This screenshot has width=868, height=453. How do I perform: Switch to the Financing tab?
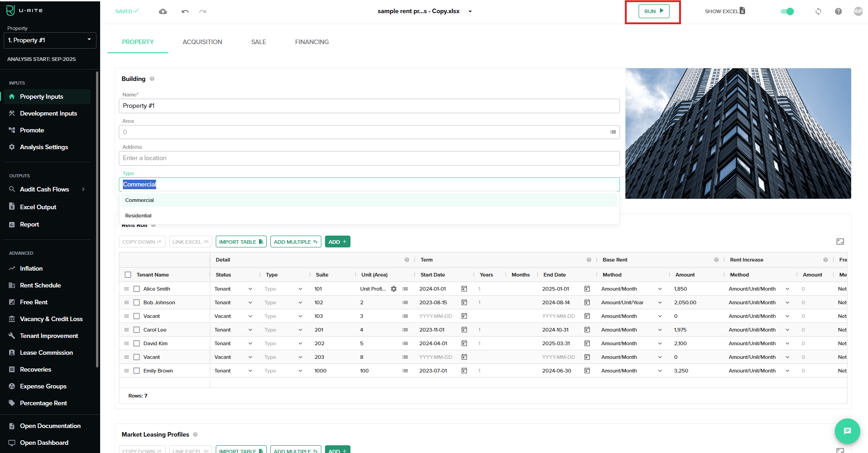[x=312, y=42]
